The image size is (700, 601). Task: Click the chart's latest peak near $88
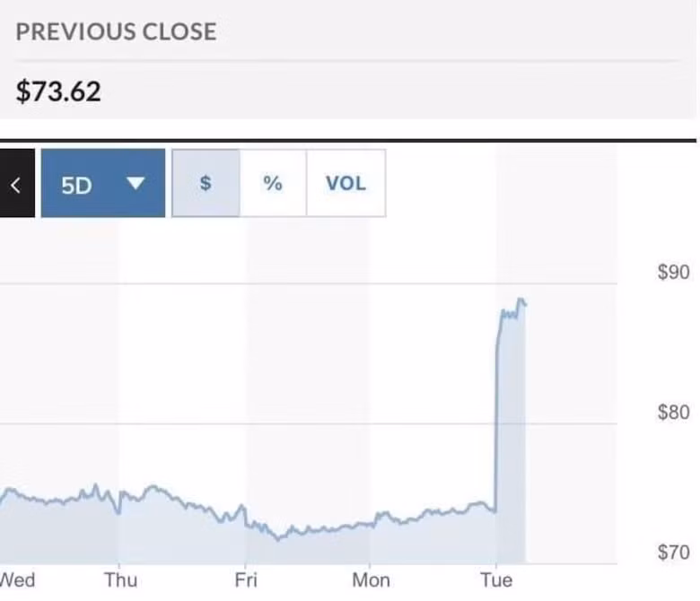(x=521, y=300)
